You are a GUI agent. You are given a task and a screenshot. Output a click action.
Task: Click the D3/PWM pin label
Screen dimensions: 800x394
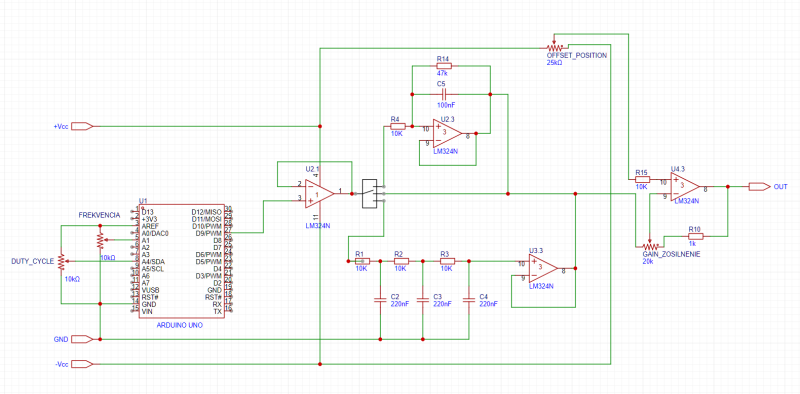pyautogui.click(x=208, y=276)
